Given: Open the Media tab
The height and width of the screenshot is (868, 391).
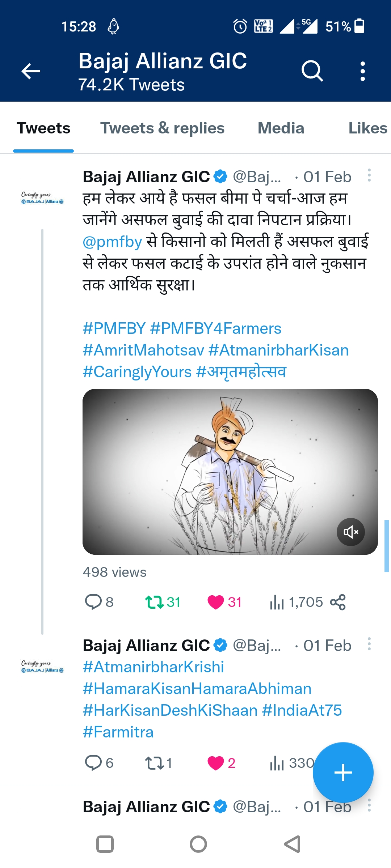Looking at the screenshot, I should pos(281,128).
